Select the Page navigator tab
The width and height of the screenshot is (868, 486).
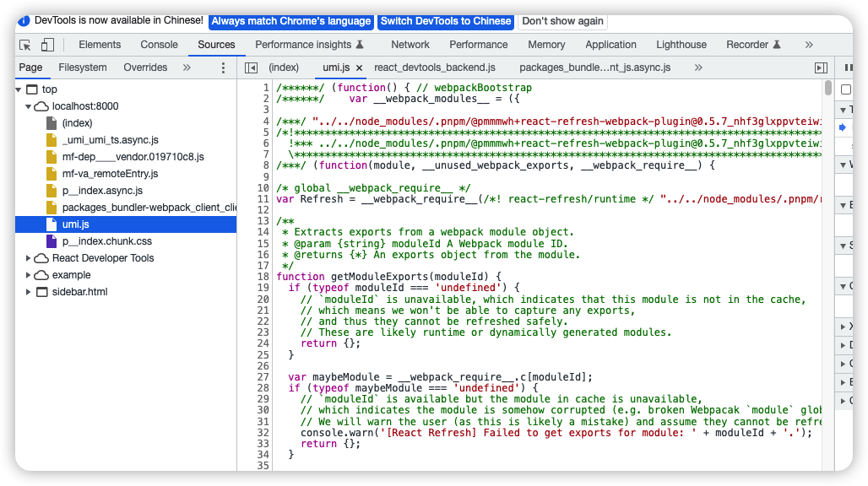[30, 67]
